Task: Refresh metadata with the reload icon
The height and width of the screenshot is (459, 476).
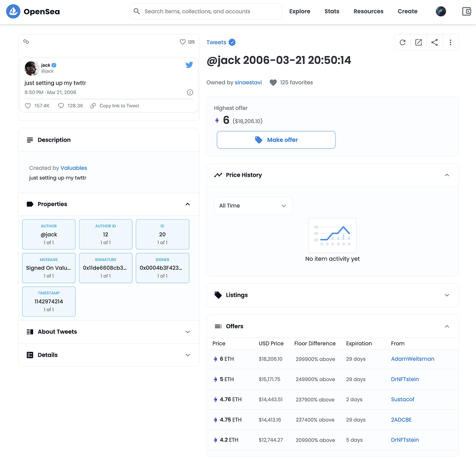Action: pos(402,42)
